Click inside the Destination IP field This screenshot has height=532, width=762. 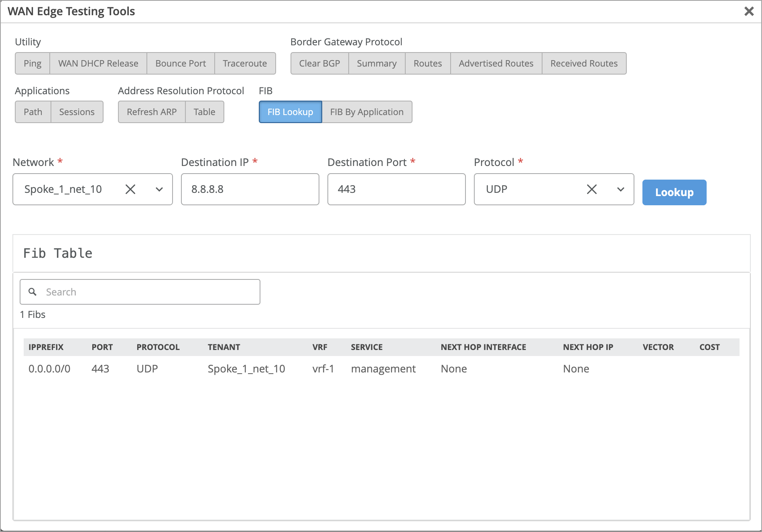coord(250,189)
